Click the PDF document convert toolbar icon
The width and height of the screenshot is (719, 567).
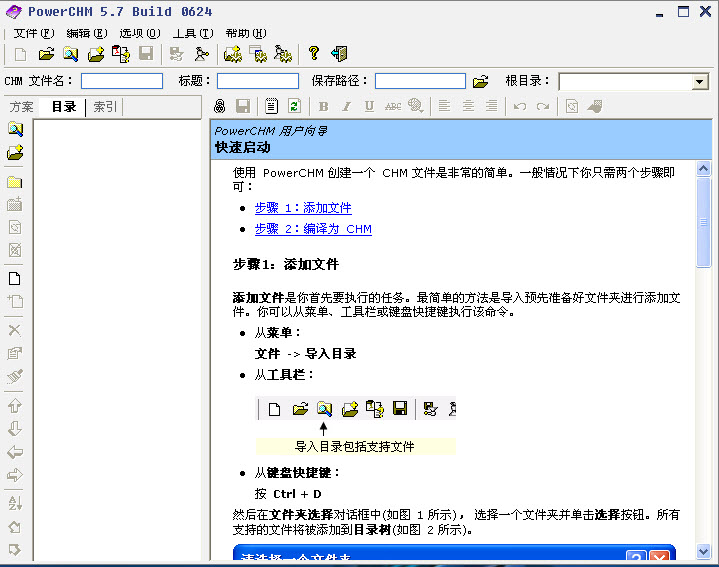pos(121,54)
